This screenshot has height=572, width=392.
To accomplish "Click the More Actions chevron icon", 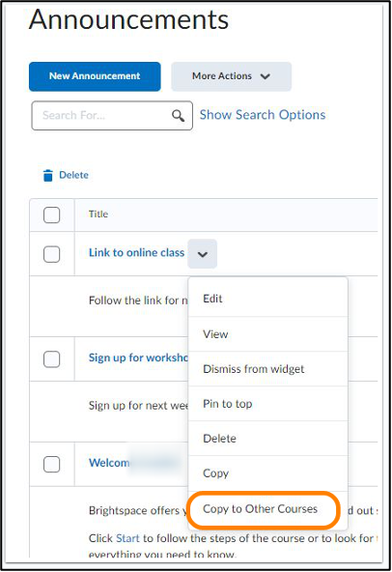I will click(266, 76).
